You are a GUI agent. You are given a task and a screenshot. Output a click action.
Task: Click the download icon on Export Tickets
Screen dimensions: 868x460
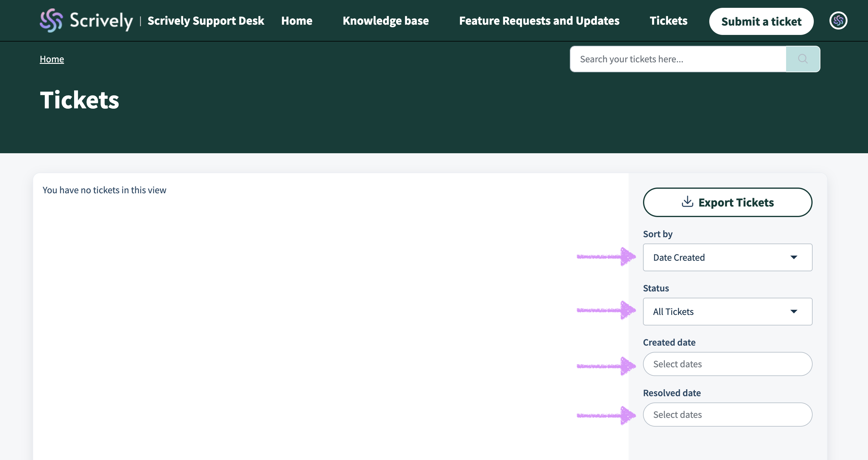[687, 202]
